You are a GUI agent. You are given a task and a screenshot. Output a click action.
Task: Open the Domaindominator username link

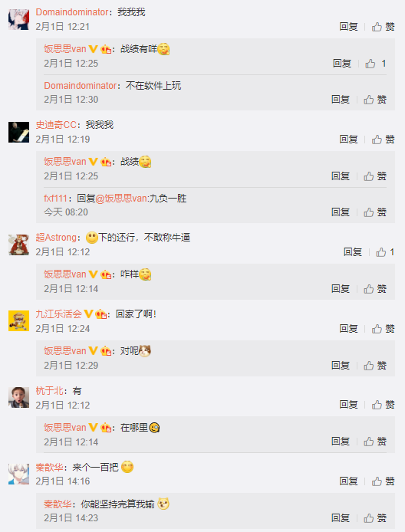(72, 12)
